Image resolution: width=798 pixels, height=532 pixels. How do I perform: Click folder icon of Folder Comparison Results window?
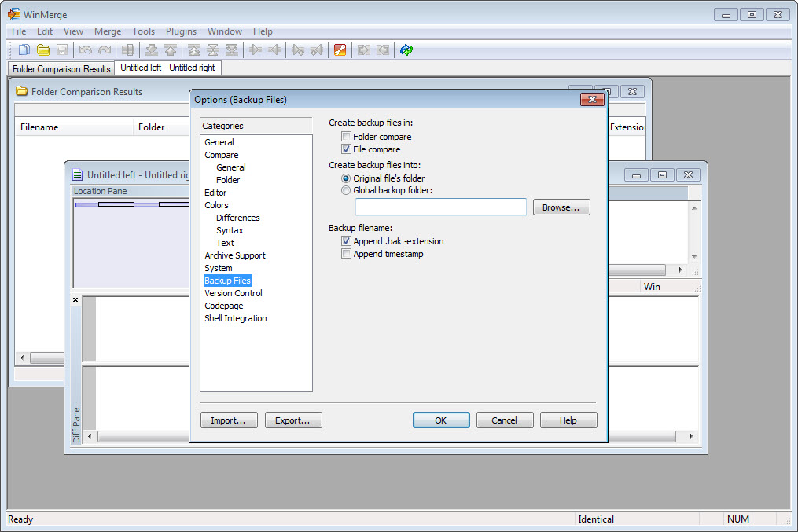21,92
